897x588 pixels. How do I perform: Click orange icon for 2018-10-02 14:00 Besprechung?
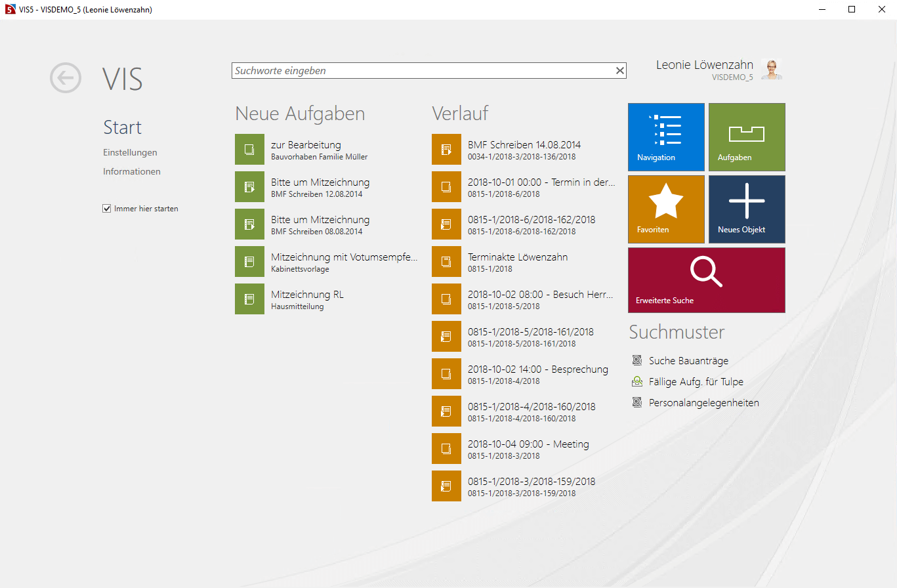446,373
